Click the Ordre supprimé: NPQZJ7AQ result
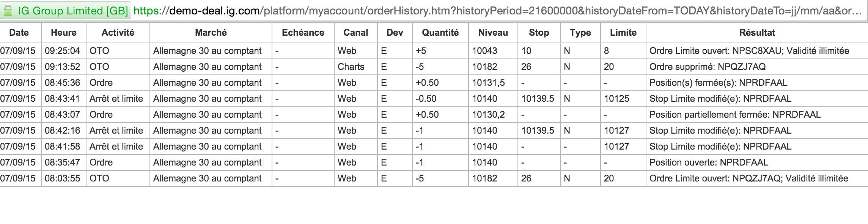 click(x=707, y=67)
